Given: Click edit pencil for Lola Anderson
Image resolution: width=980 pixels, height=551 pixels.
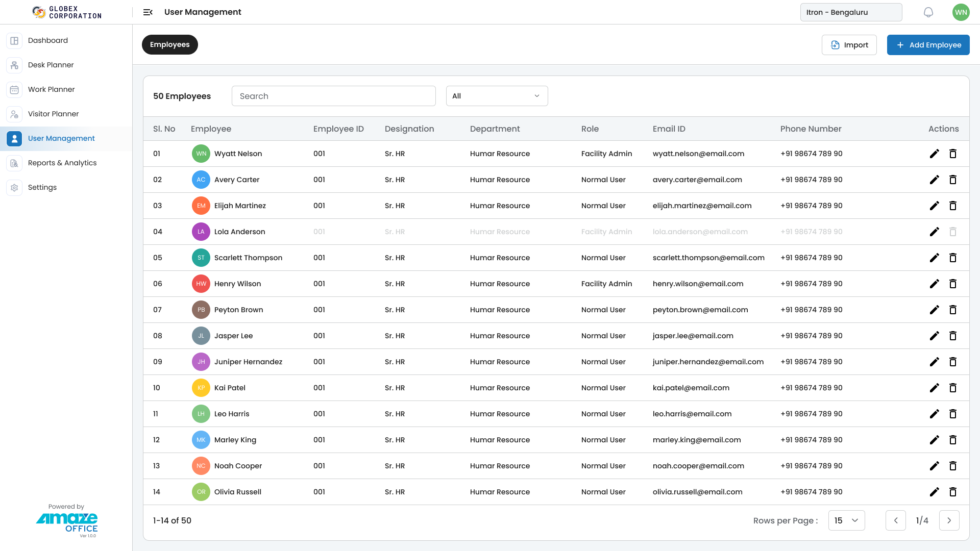Looking at the screenshot, I should click(934, 232).
